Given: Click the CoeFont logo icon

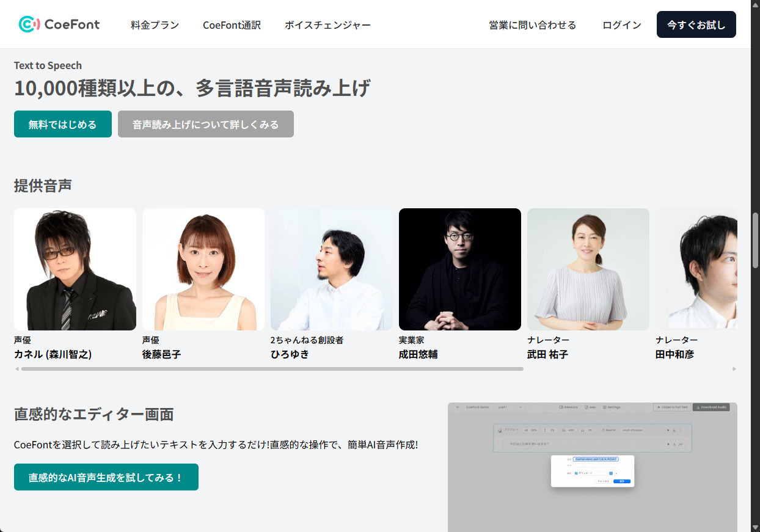Looking at the screenshot, I should (29, 24).
